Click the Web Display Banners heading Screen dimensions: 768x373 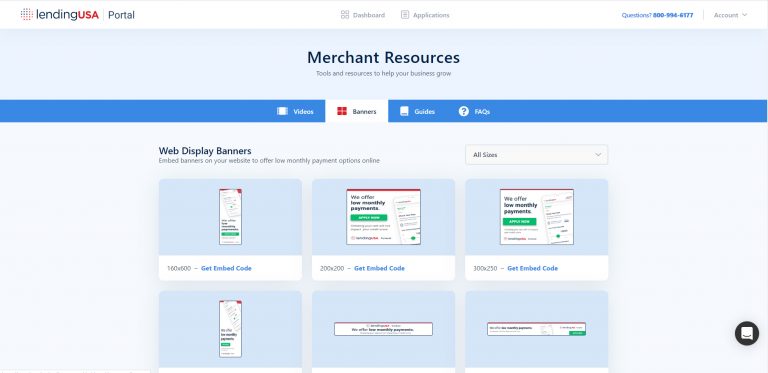click(205, 151)
